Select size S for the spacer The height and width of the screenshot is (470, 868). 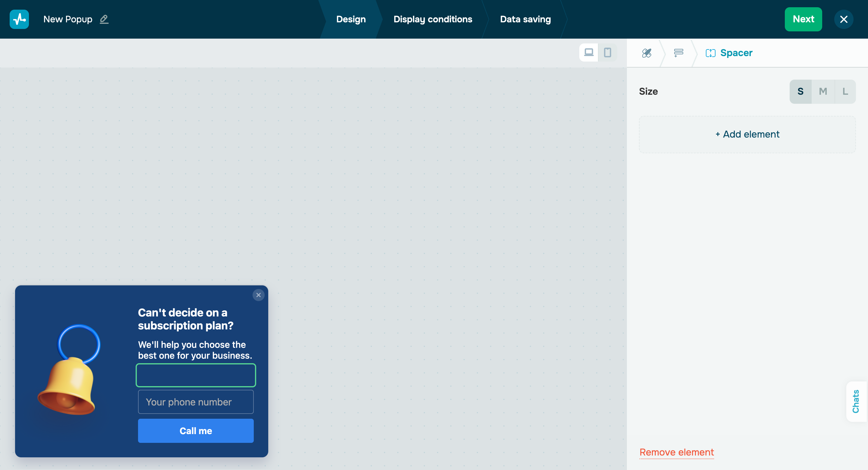tap(800, 91)
